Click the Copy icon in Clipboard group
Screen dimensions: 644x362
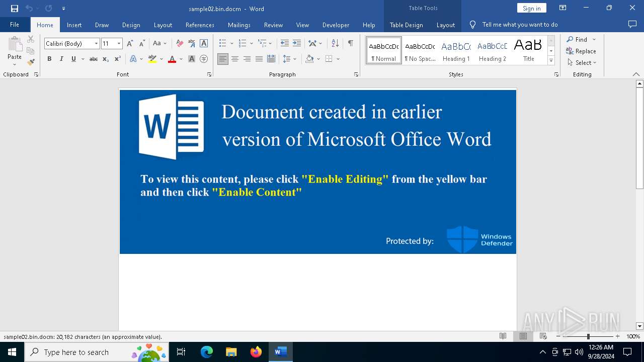click(x=31, y=51)
